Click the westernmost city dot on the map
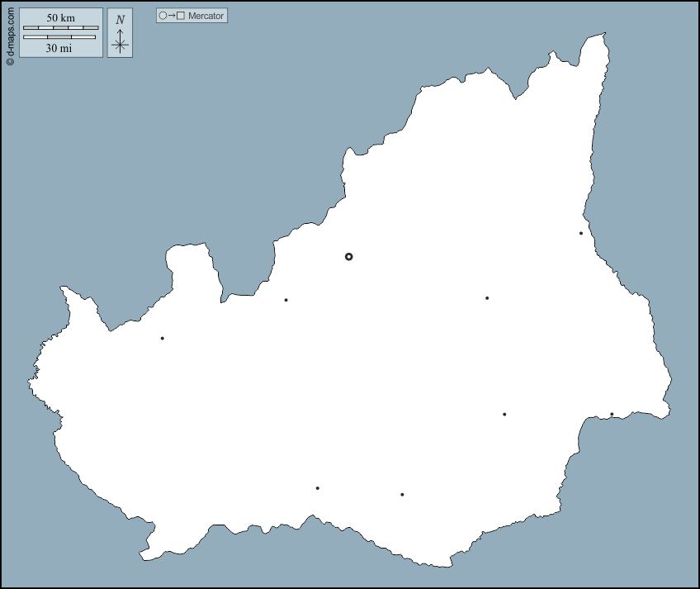 tap(162, 338)
